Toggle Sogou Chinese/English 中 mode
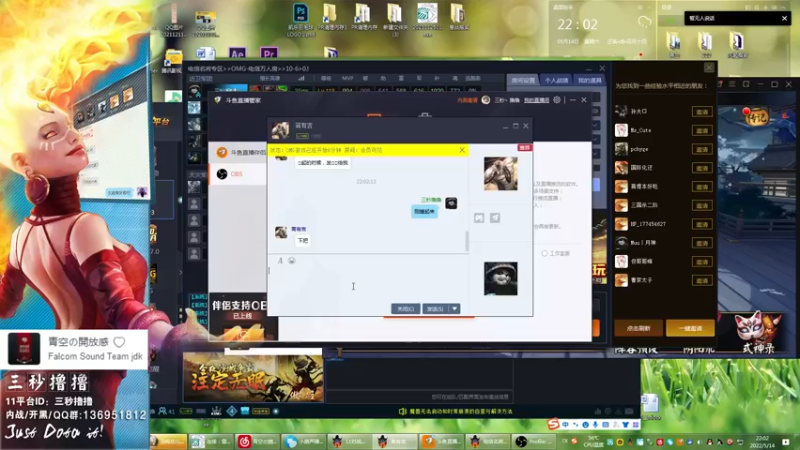Viewport: 800px width, 450px height. click(565, 424)
